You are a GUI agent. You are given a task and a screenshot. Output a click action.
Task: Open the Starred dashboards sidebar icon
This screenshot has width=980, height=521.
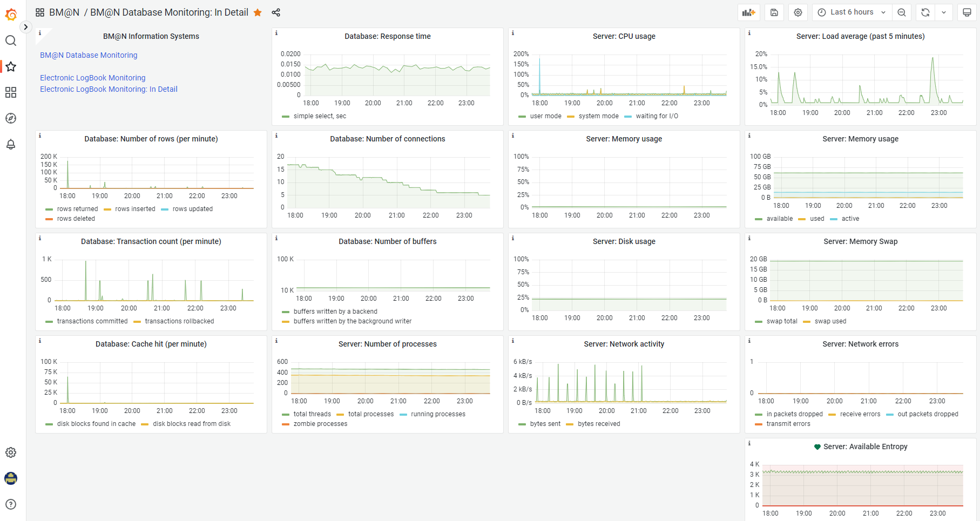[11, 66]
